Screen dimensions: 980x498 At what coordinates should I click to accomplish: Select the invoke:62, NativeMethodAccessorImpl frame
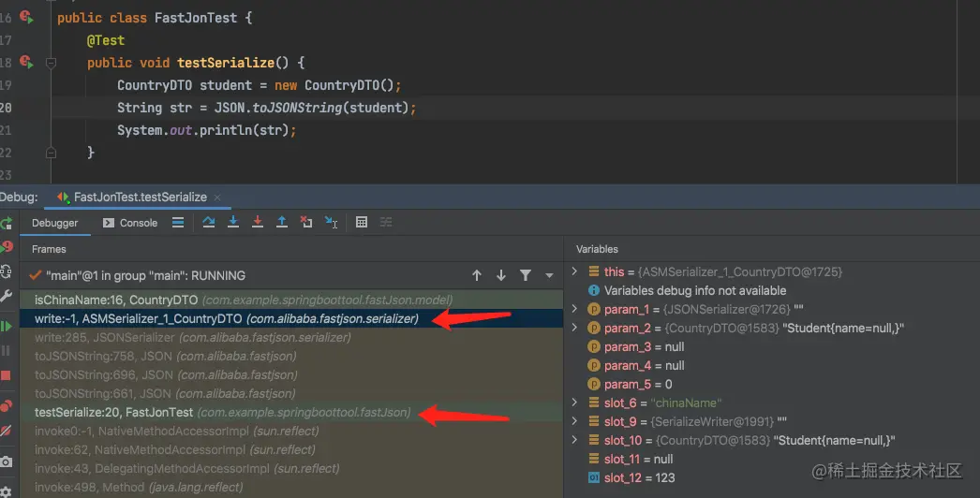[291, 450]
